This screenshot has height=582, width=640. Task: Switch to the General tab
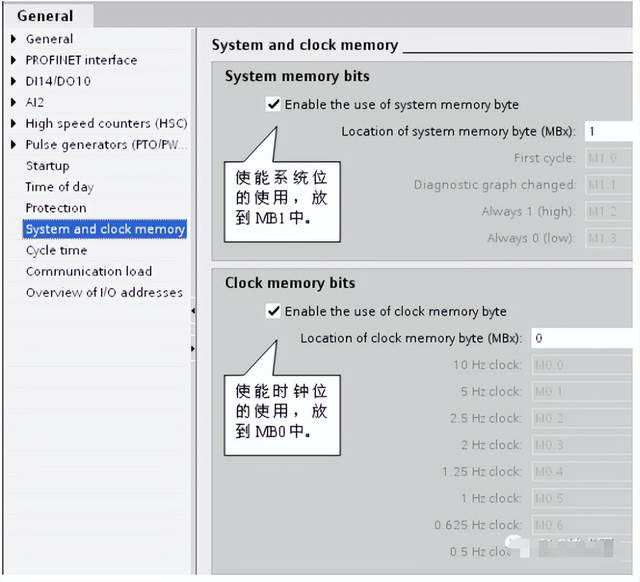[x=45, y=16]
